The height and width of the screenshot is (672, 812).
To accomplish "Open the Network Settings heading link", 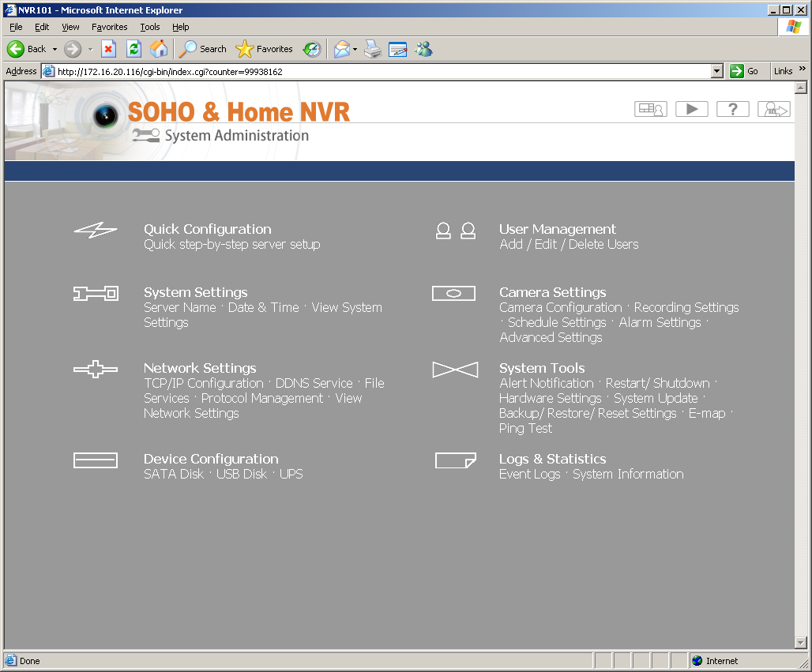I will click(x=200, y=368).
